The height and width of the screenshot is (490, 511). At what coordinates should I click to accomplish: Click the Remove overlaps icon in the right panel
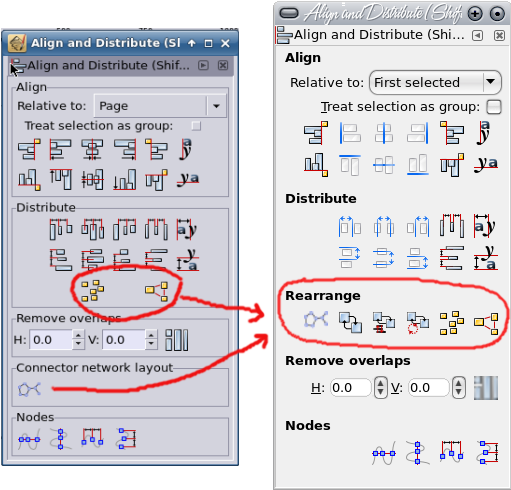pos(486,387)
